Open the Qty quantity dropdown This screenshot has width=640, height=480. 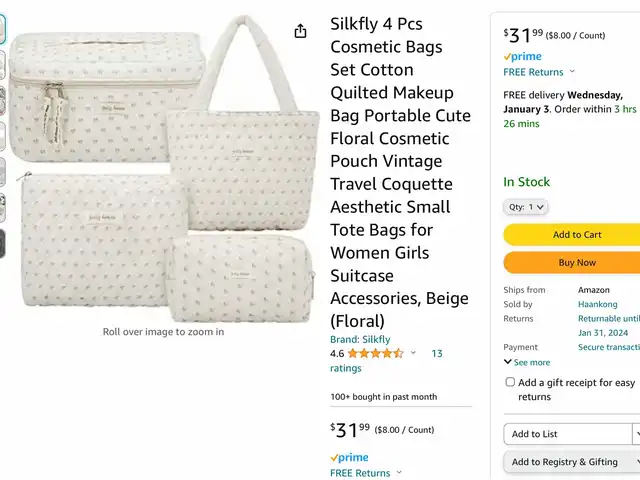pyautogui.click(x=525, y=207)
